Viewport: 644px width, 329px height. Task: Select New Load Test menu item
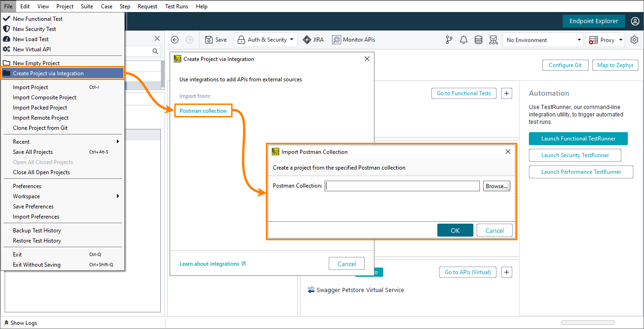point(62,39)
